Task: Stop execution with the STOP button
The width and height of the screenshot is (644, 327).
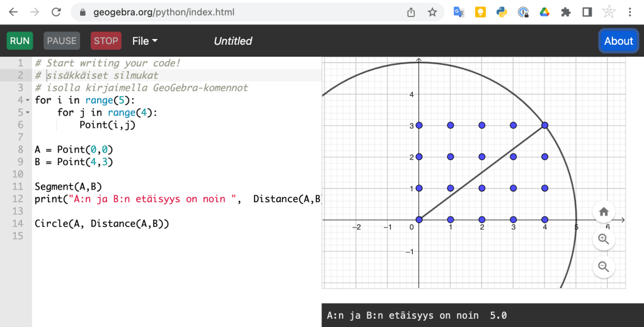Action: click(106, 41)
